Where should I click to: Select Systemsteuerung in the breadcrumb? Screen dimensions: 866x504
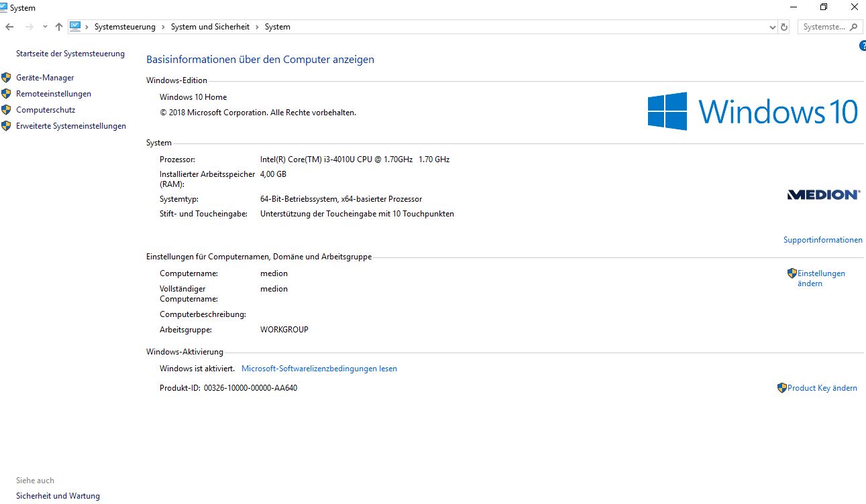(x=125, y=27)
